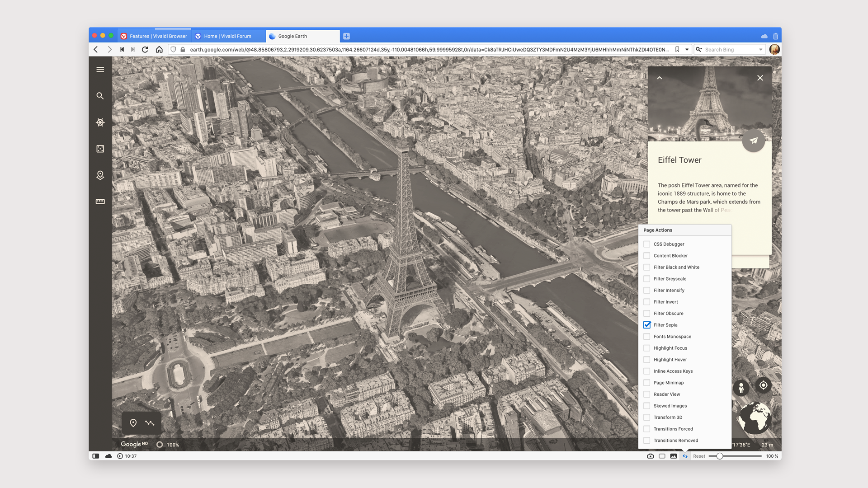Go forward in browser history
Viewport: 868px width, 488px height.
109,50
